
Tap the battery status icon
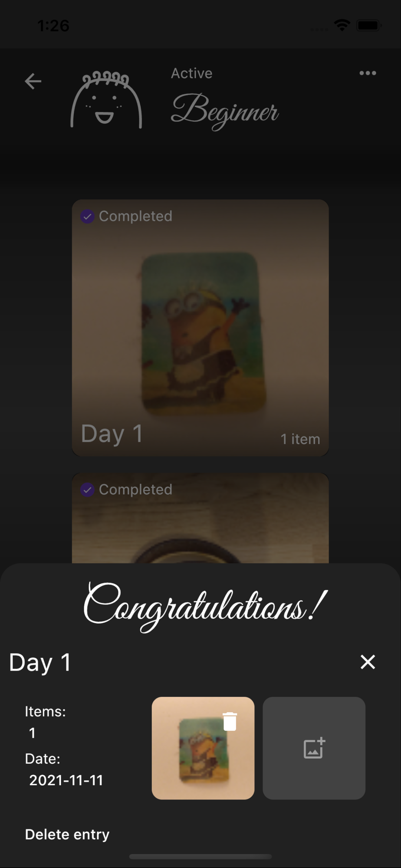[369, 25]
